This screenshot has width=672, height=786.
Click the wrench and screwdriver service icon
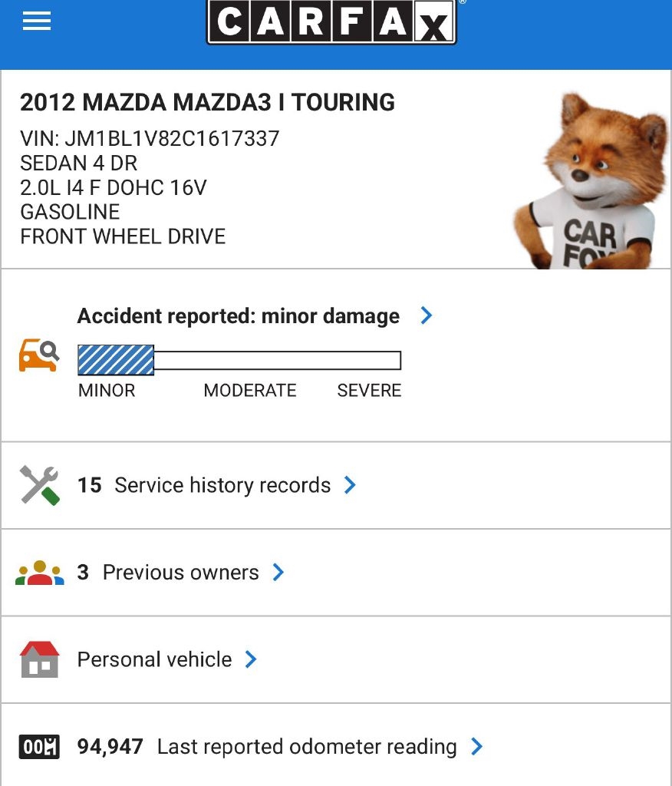tap(39, 485)
